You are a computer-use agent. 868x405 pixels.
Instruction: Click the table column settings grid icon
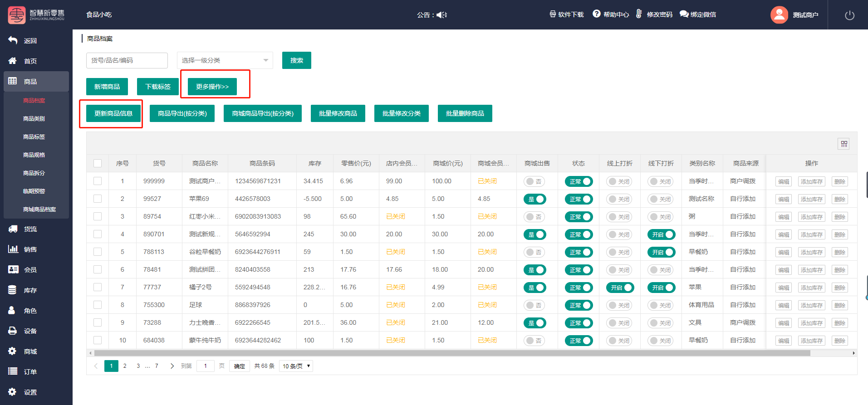844,144
